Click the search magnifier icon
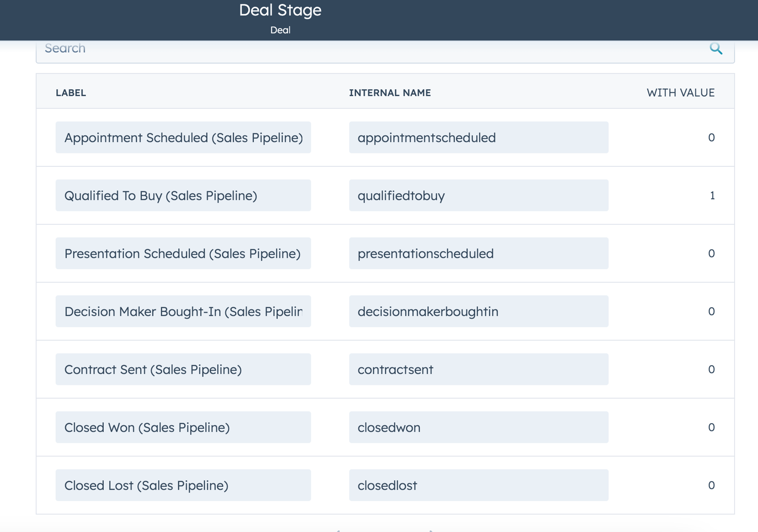This screenshot has width=758, height=532. (716, 48)
